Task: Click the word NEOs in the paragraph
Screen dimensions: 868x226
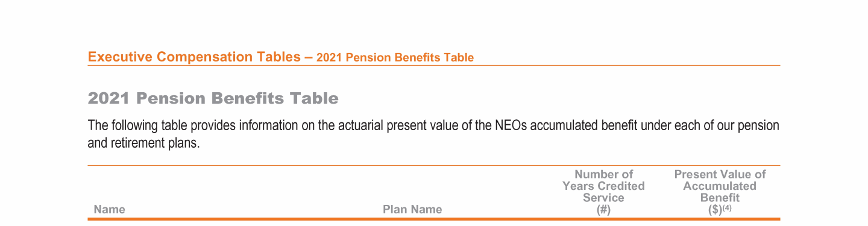Action: pos(511,126)
